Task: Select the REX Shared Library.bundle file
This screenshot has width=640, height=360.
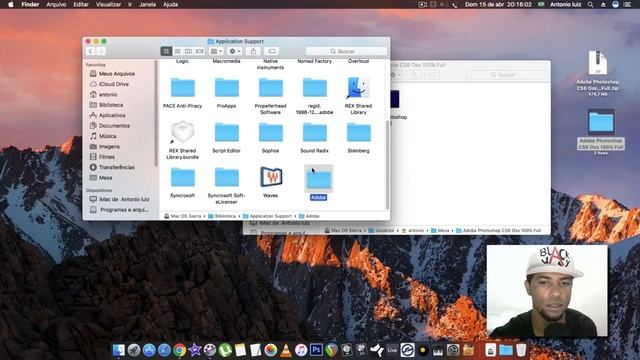Action: tap(182, 132)
